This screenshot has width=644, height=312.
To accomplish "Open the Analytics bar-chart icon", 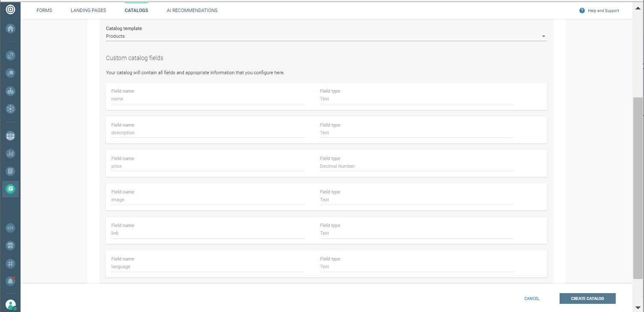I will click(x=10, y=153).
